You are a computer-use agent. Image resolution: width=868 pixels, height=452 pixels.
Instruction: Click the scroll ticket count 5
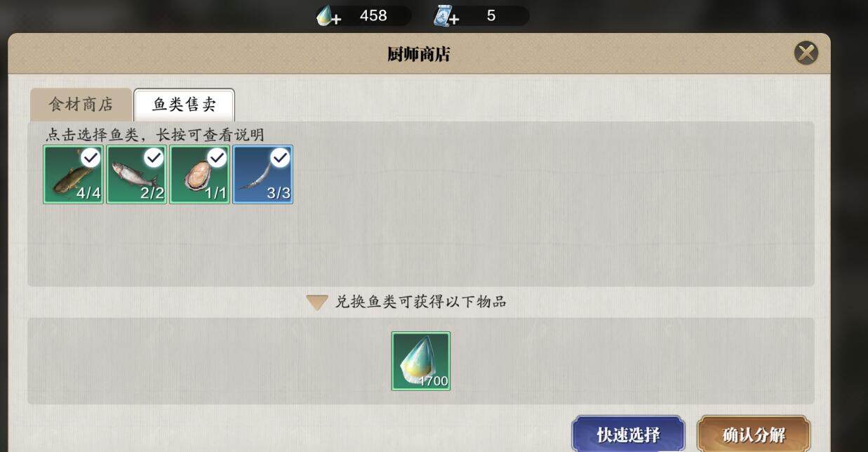(491, 15)
